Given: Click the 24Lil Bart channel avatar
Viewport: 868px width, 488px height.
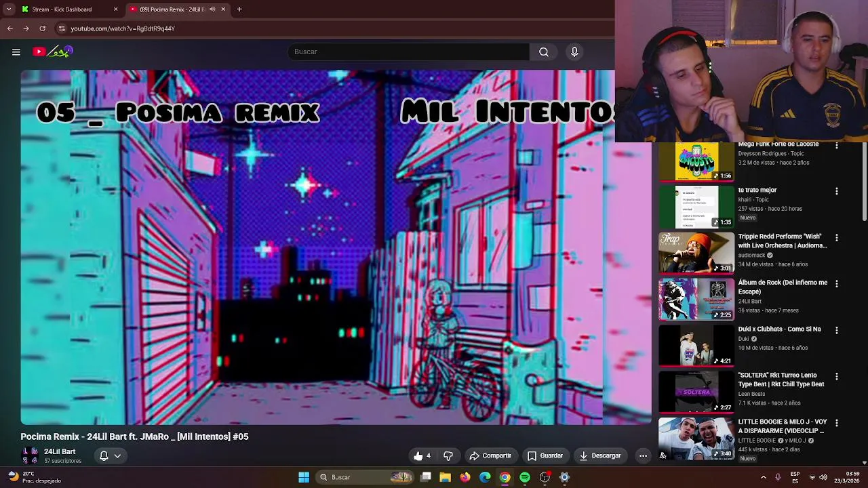Looking at the screenshot, I should point(30,455).
